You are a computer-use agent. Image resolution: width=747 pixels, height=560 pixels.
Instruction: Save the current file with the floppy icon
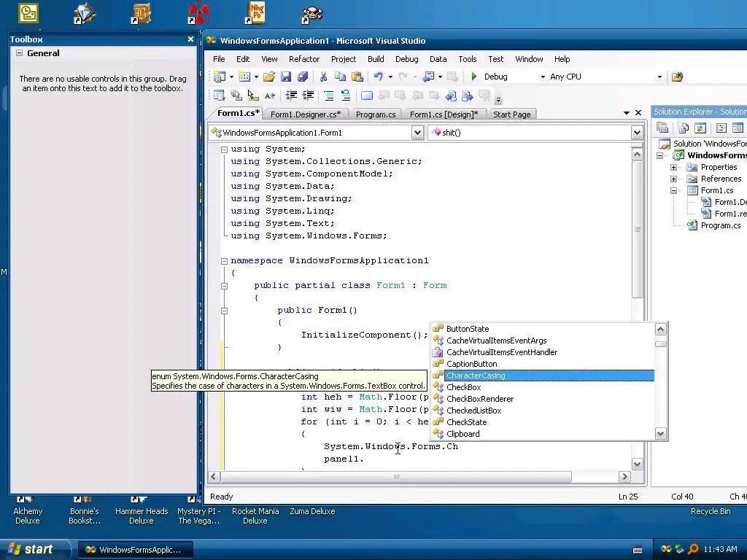(285, 77)
